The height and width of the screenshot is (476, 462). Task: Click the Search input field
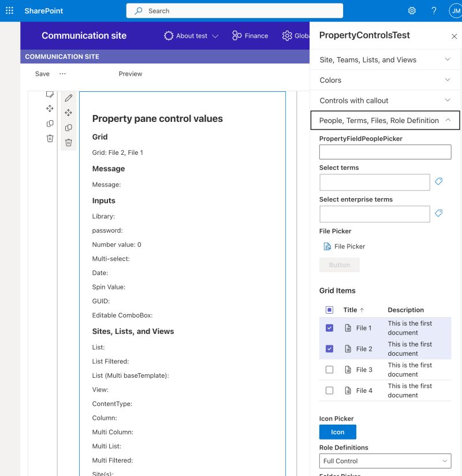pos(234,11)
